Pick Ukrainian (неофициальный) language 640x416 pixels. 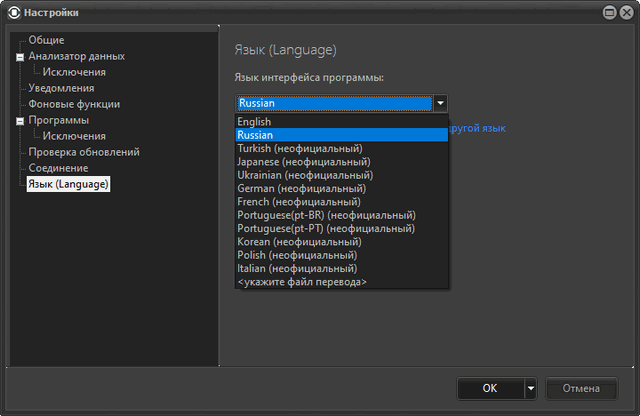pos(305,175)
